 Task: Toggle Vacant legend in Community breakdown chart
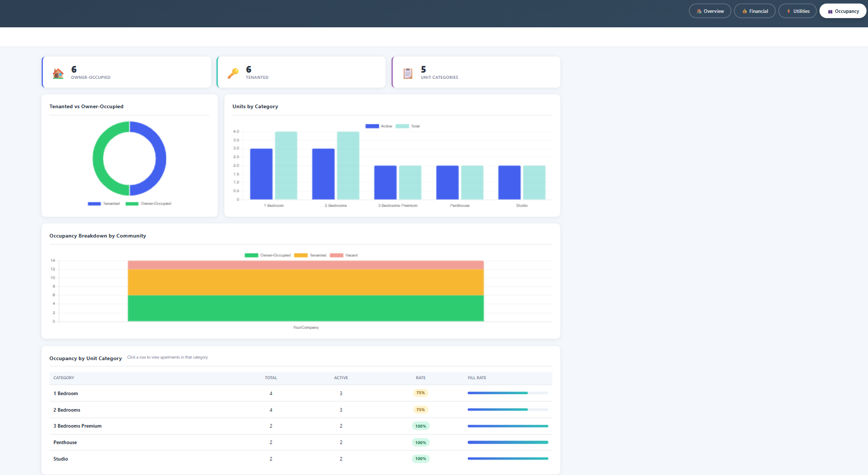[x=344, y=255]
